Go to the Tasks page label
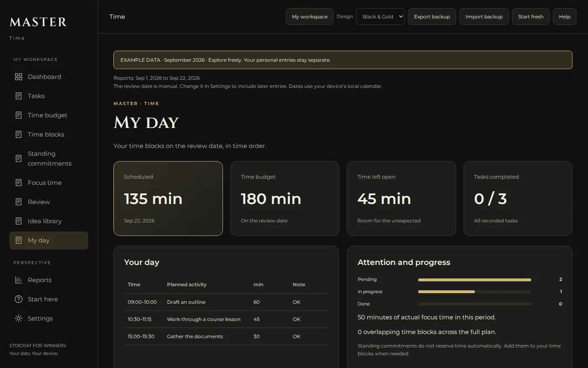This screenshot has width=588, height=368. [36, 96]
